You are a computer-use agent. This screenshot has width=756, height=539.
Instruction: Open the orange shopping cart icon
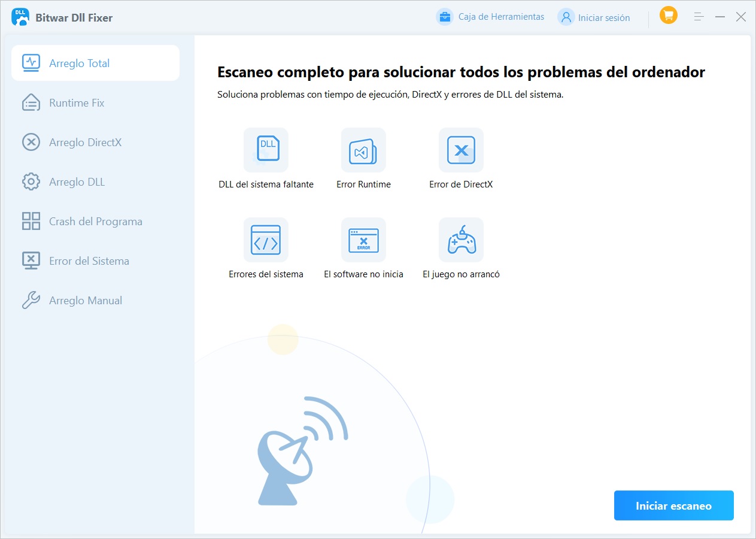pyautogui.click(x=669, y=16)
